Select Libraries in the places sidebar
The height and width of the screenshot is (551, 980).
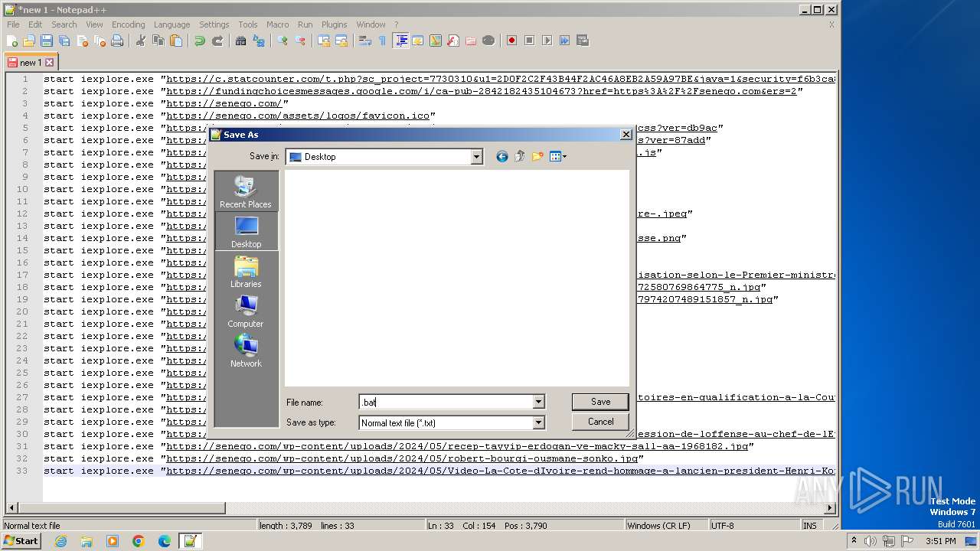pyautogui.click(x=246, y=271)
